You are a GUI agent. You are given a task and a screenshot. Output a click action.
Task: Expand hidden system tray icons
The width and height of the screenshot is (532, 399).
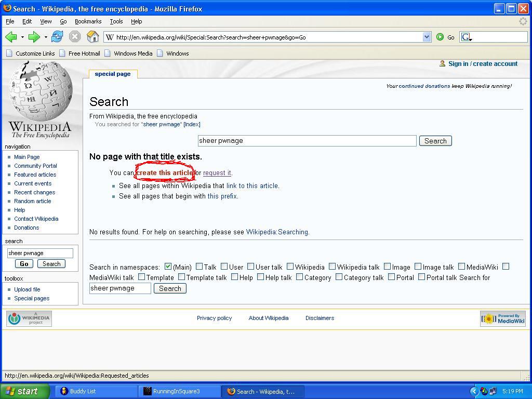click(x=474, y=391)
